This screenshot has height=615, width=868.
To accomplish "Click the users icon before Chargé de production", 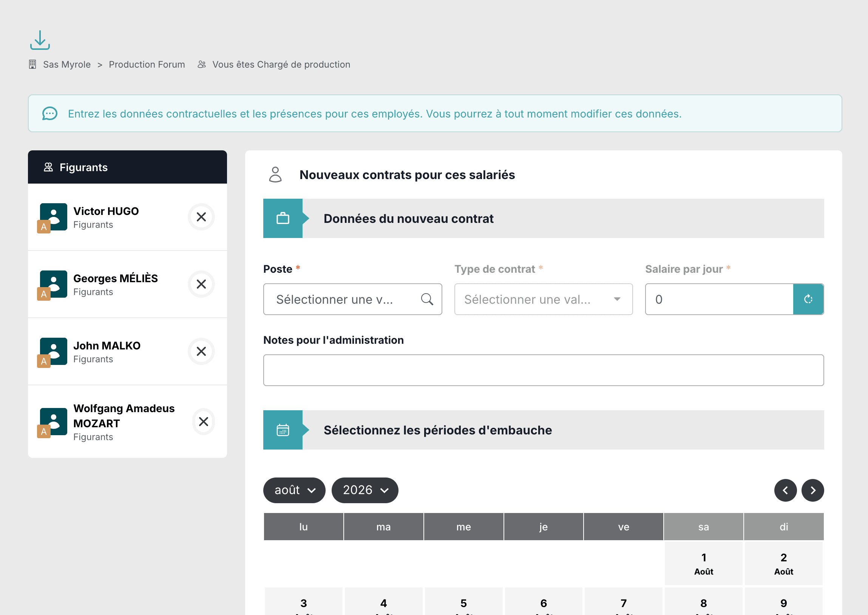I will [202, 64].
